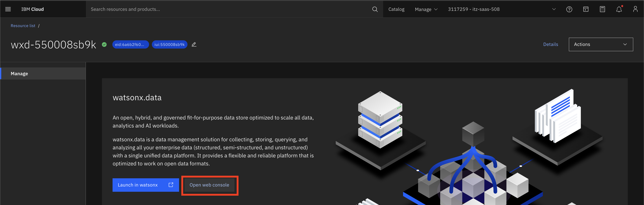This screenshot has height=205, width=644.
Task: Open the Details link
Action: click(550, 44)
